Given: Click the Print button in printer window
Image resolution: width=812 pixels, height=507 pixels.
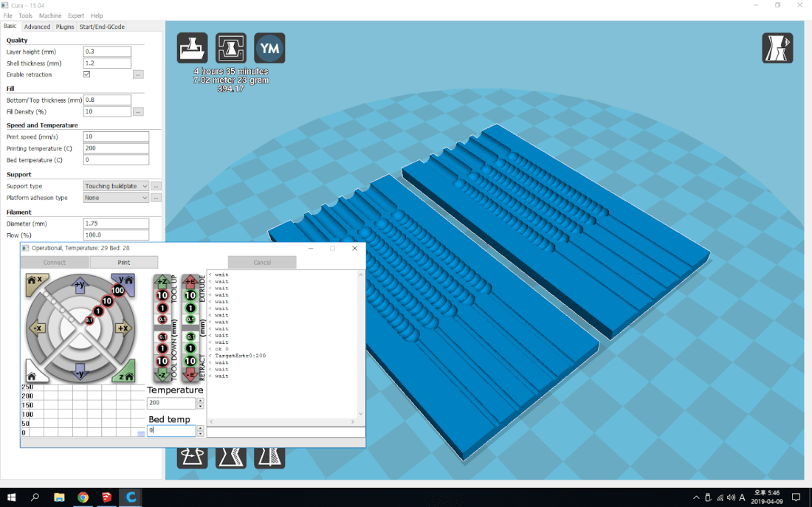Looking at the screenshot, I should point(123,263).
